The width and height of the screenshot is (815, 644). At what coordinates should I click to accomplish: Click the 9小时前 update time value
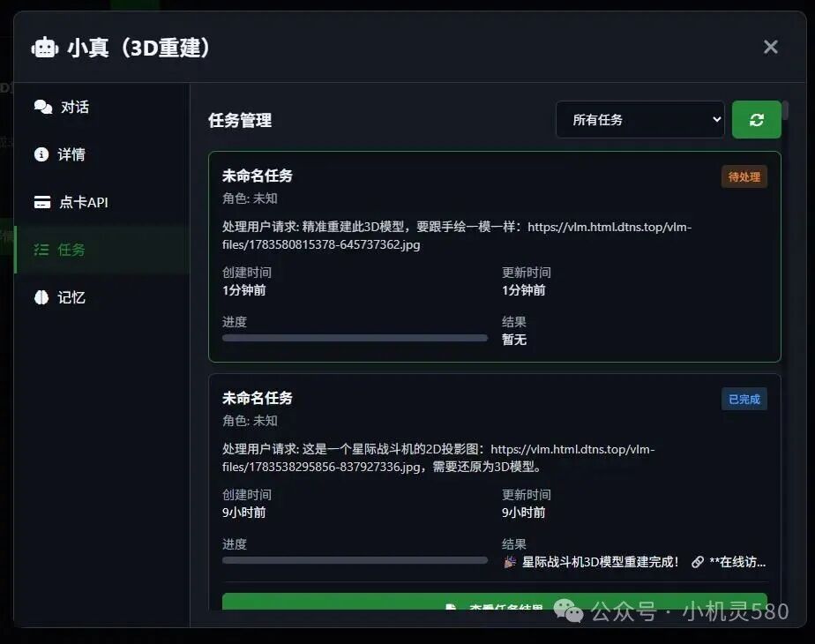pos(523,513)
